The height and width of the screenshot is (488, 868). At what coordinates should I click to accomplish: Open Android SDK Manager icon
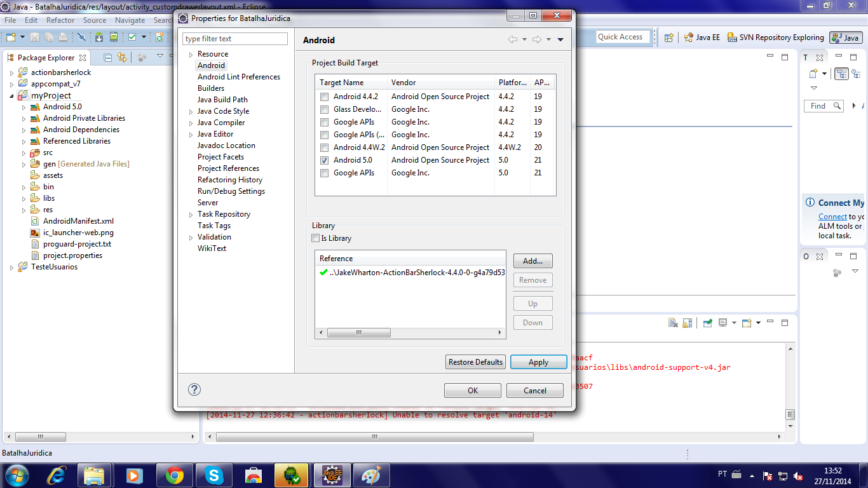(99, 37)
